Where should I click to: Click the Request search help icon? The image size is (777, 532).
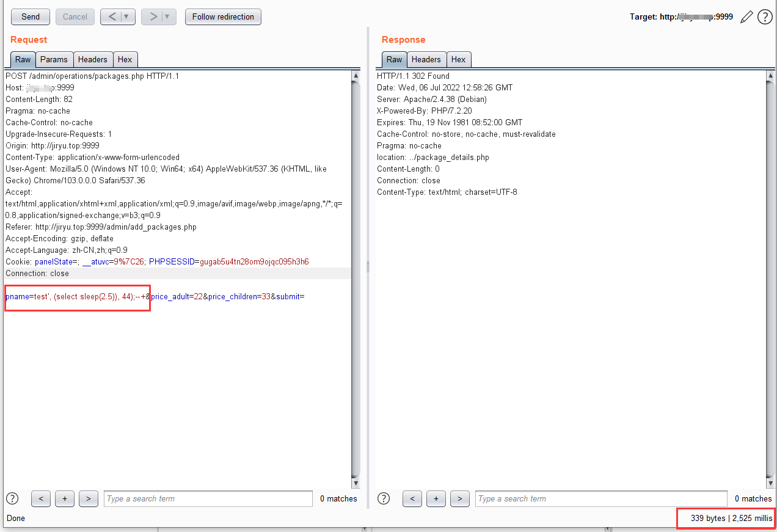pyautogui.click(x=12, y=498)
